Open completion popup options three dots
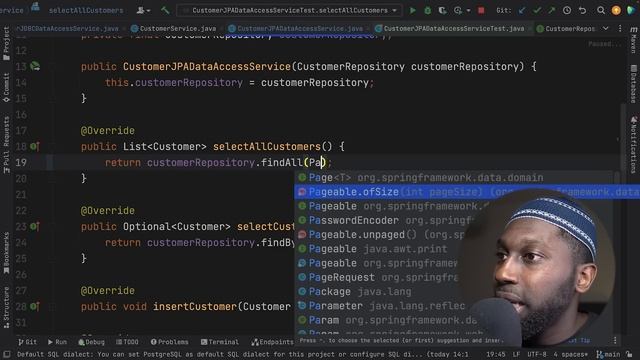This screenshot has width=640, height=360. click(615, 340)
